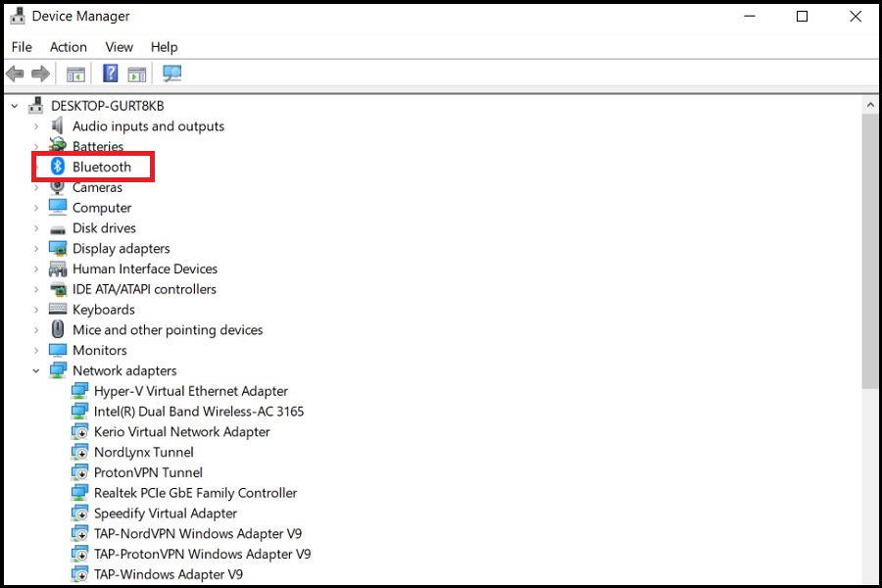882x588 pixels.
Task: Open the File menu
Action: (22, 47)
